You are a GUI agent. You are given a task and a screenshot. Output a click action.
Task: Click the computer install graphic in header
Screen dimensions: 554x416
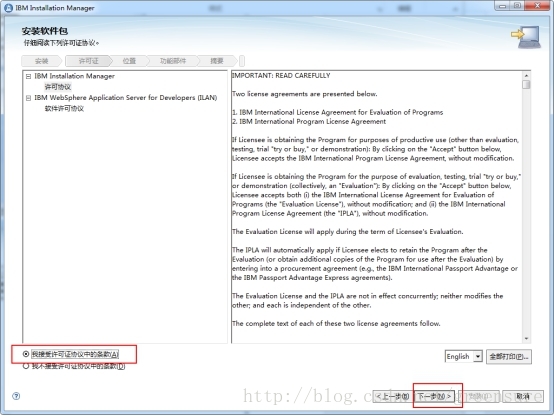tap(526, 37)
